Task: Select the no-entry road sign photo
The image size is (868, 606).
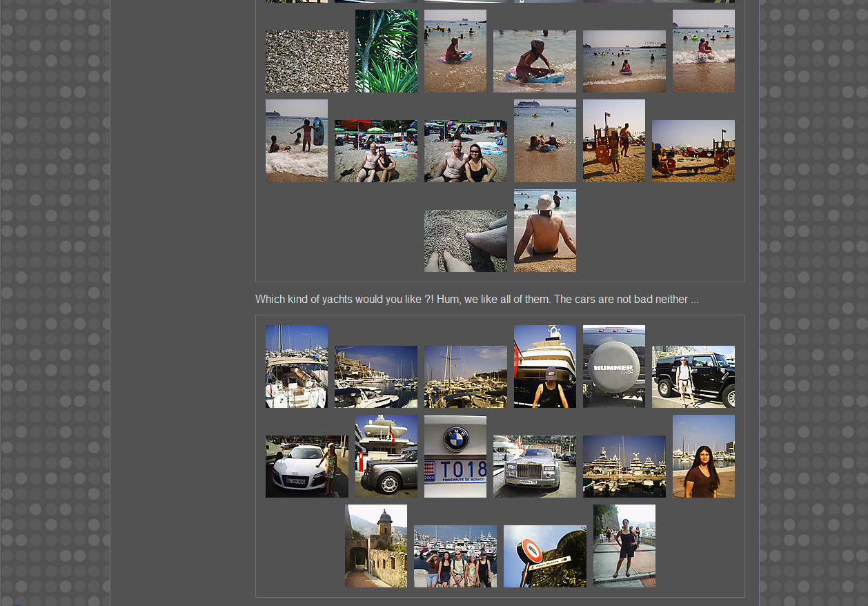Action: [544, 556]
